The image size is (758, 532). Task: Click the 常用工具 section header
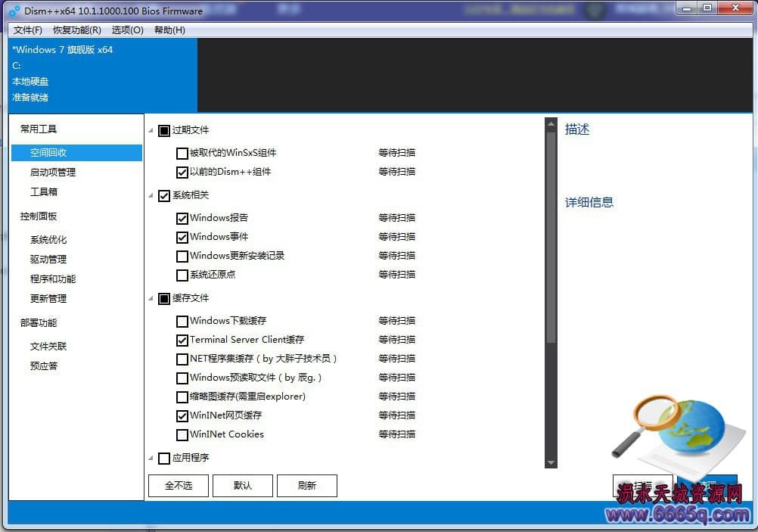[39, 129]
